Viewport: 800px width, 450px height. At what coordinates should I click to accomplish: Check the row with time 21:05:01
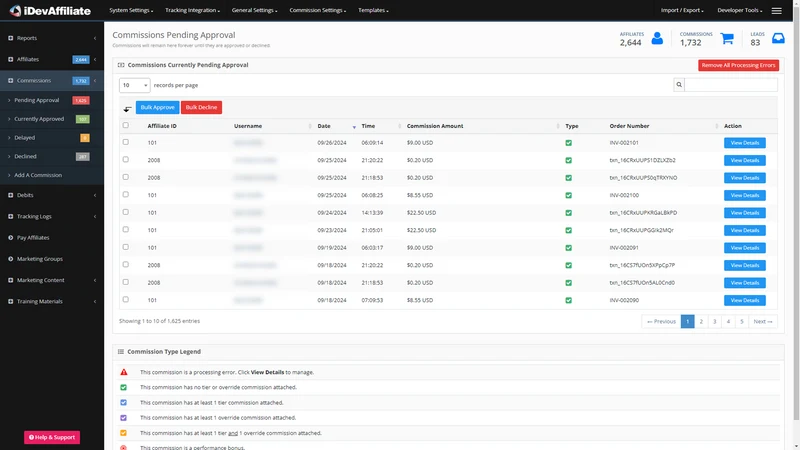tap(126, 229)
